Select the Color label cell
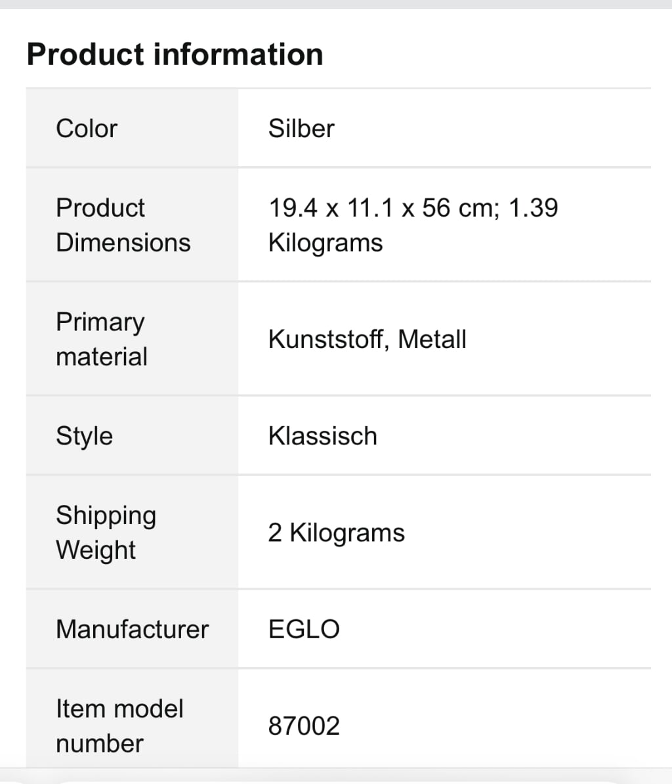This screenshot has height=784, width=672. pos(132,129)
